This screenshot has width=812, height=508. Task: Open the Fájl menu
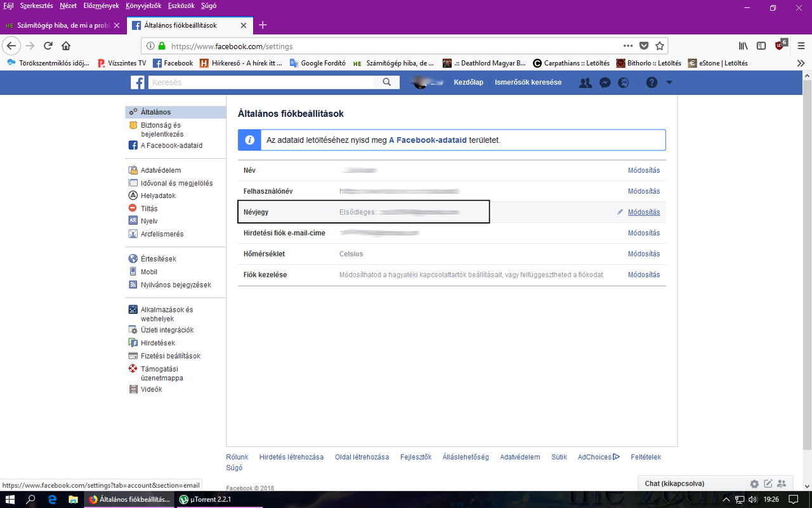[x=9, y=6]
